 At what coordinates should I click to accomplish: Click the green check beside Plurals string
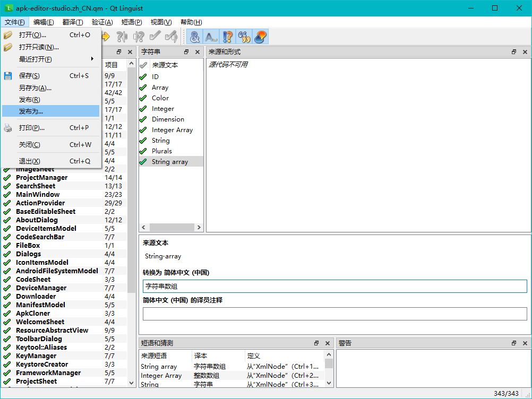143,151
